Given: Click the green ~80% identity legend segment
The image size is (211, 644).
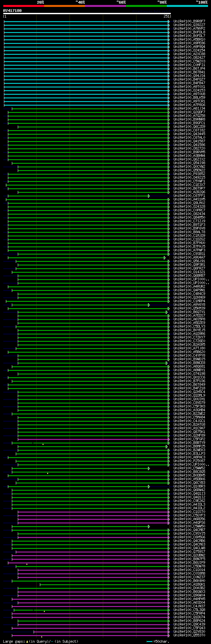Looking at the screenshot, I should click(x=146, y=6).
